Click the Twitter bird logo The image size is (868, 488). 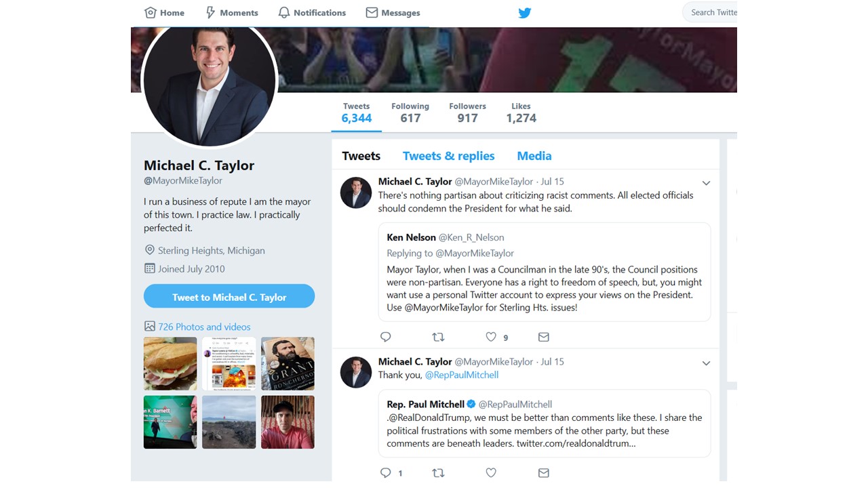point(524,12)
